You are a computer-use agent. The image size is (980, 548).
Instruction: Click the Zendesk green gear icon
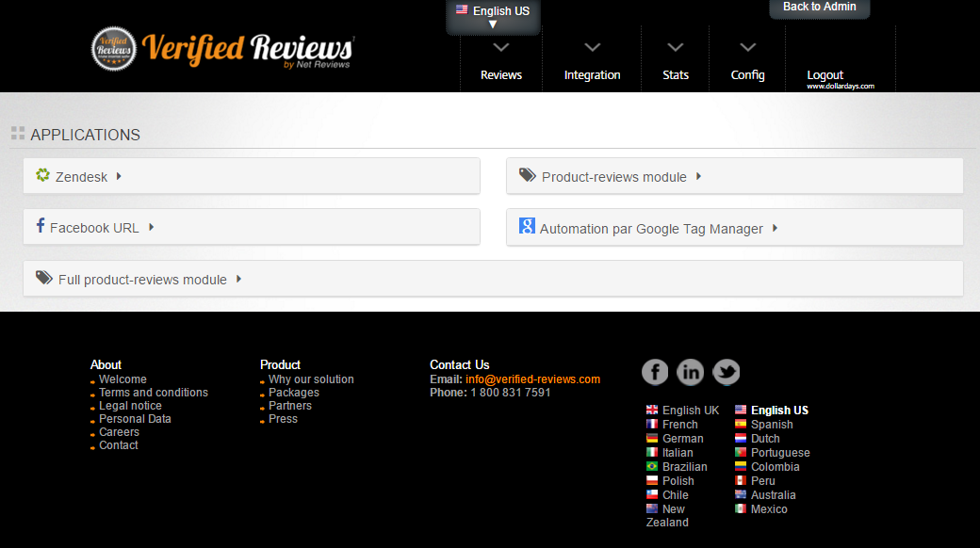(x=42, y=175)
